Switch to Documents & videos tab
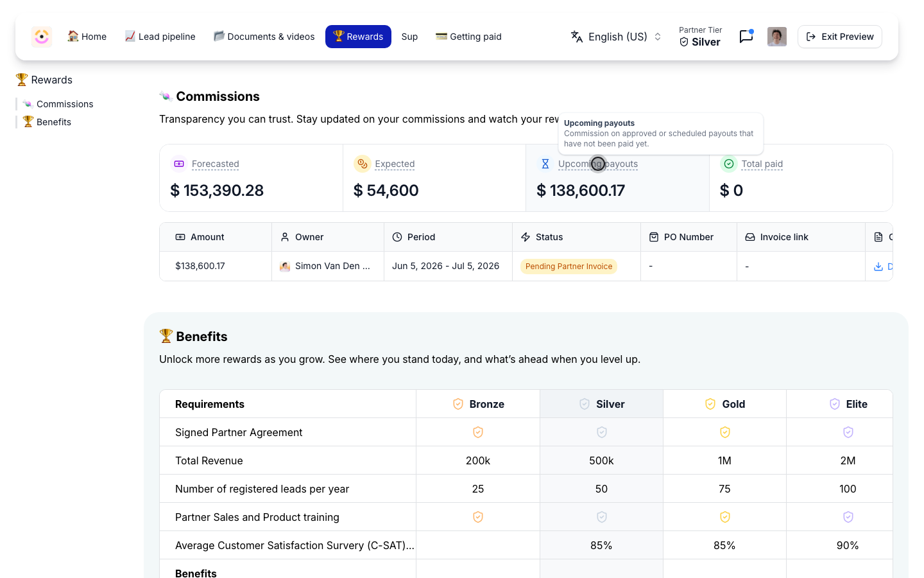Image resolution: width=924 pixels, height=578 pixels. pos(264,37)
